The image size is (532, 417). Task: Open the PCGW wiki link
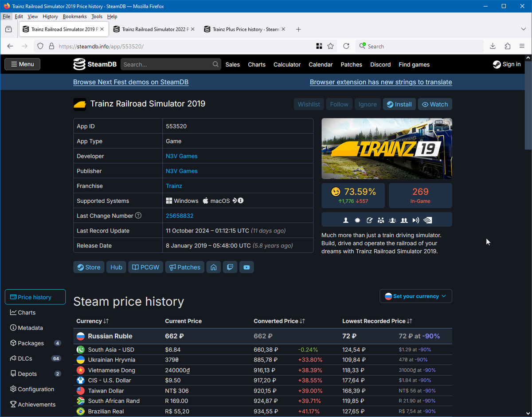146,267
